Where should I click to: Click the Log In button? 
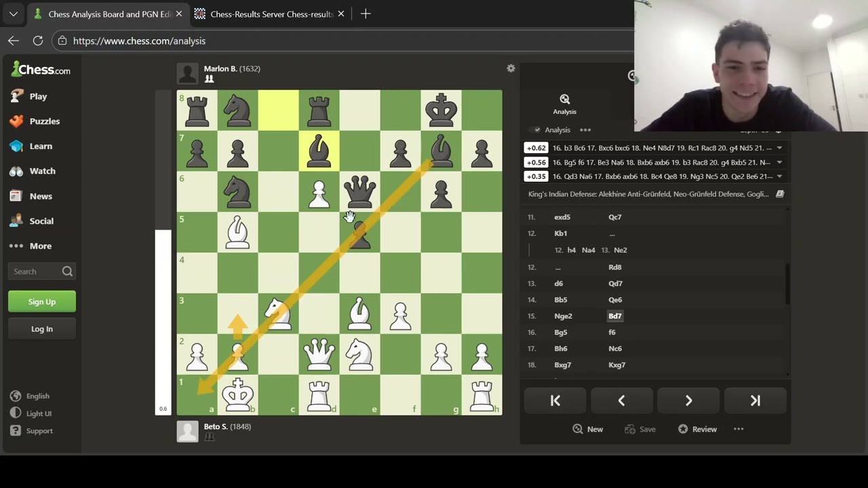42,329
